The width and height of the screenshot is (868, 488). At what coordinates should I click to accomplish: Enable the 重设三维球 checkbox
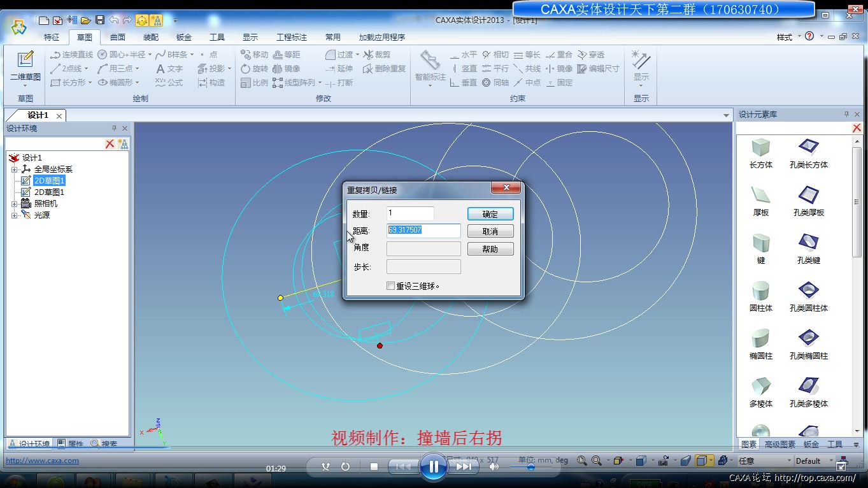(391, 286)
